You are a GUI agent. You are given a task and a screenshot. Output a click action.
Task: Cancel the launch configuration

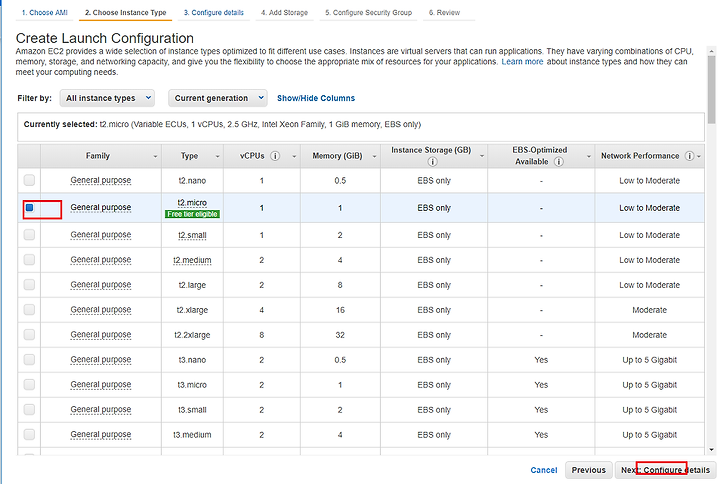[544, 470]
